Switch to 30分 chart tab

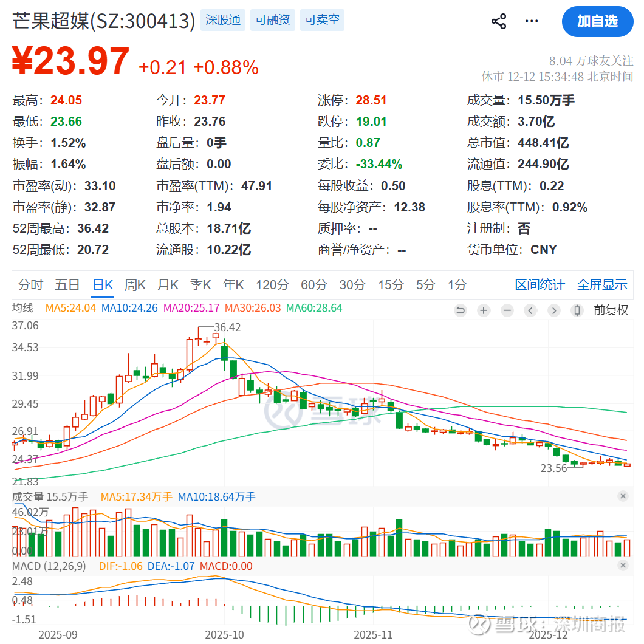click(352, 284)
